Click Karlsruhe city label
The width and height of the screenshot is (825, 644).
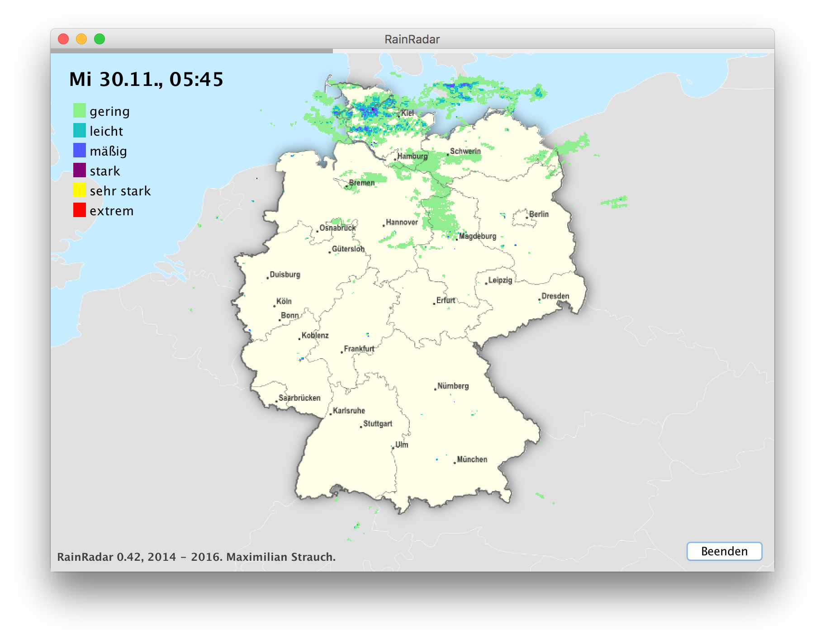pyautogui.click(x=349, y=411)
